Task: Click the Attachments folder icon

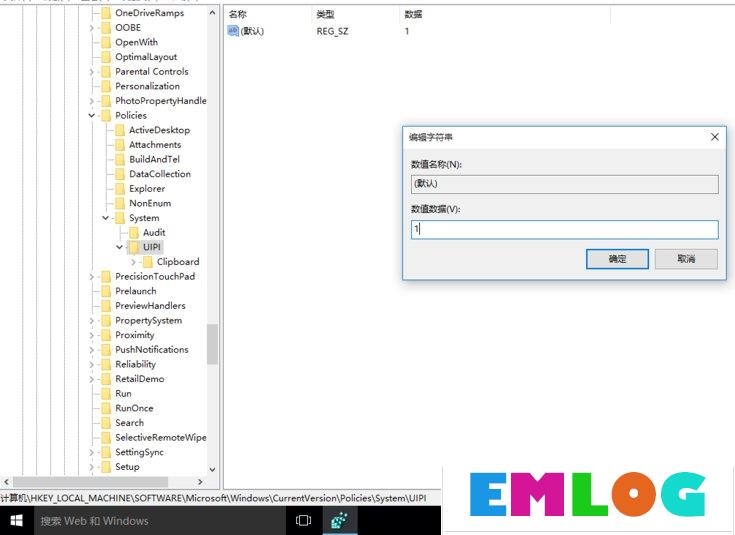Action: click(120, 144)
